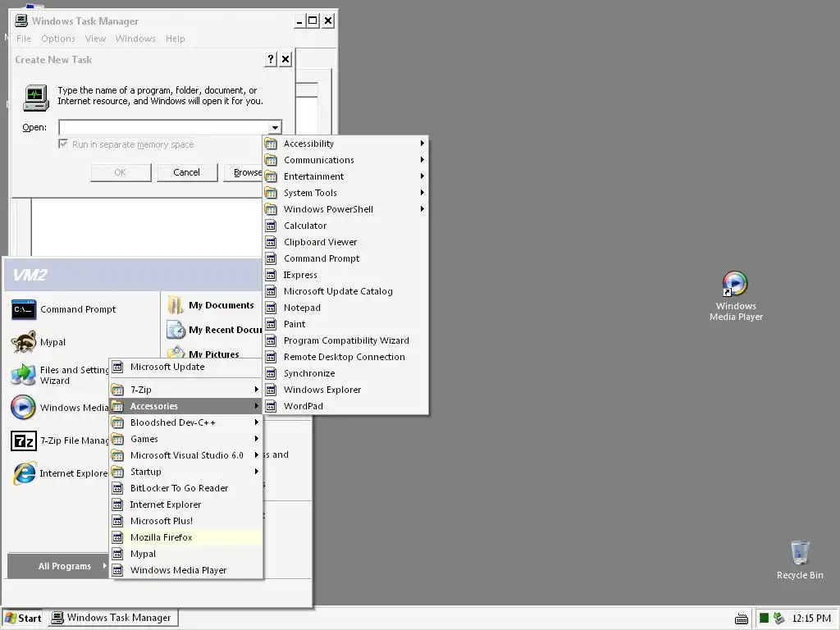
Task: Click the green Task Manager CPU tray icon
Action: pos(764,619)
